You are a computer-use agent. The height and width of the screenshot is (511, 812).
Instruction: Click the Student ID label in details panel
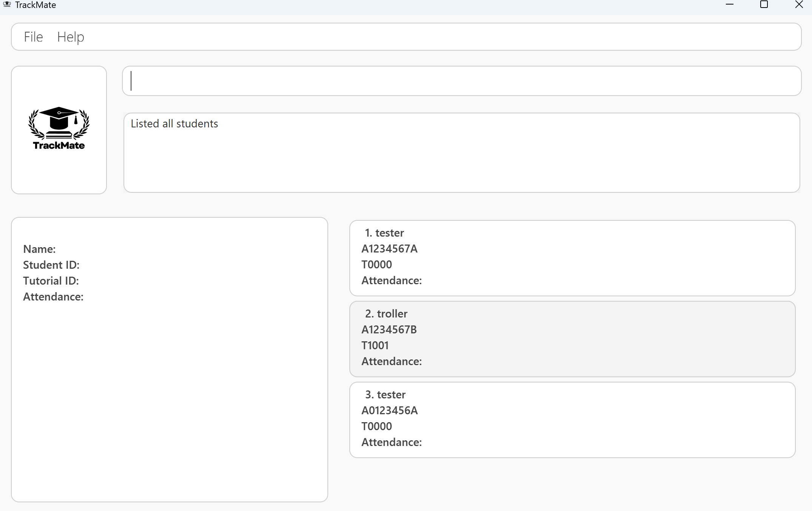(x=51, y=265)
